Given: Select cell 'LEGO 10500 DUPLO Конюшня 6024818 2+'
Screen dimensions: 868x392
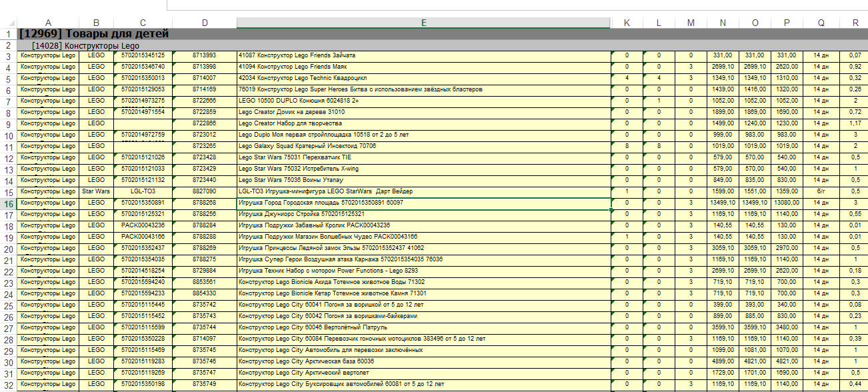Looking at the screenshot, I should pyautogui.click(x=423, y=101).
